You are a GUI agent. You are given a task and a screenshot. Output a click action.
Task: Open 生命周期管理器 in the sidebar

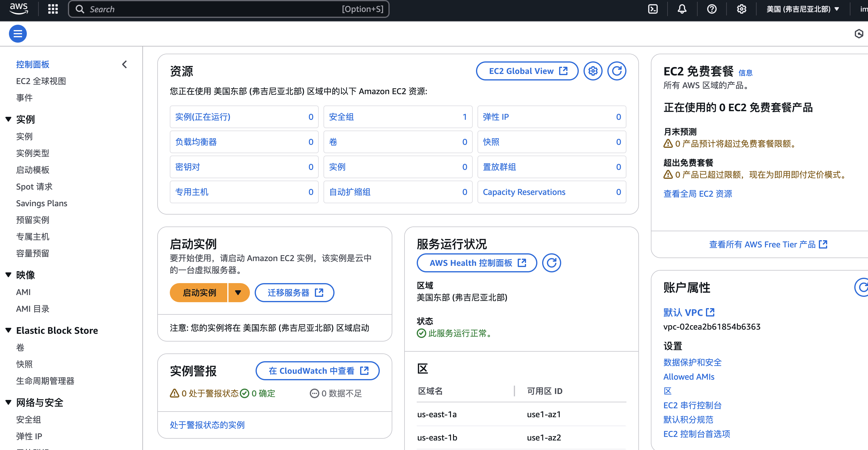(x=45, y=381)
